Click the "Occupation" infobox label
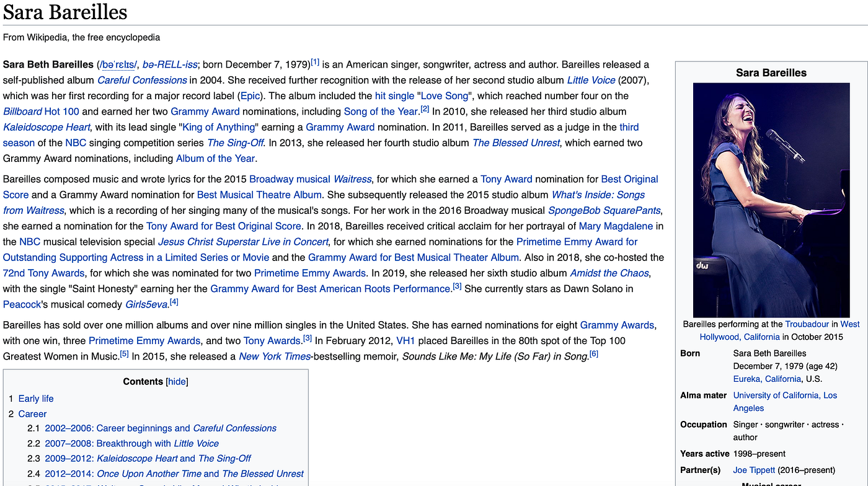 click(x=703, y=425)
